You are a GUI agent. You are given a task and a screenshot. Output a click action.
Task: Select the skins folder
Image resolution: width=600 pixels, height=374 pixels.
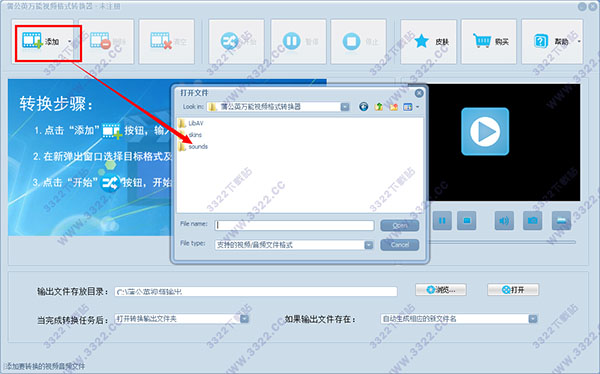tap(190, 135)
